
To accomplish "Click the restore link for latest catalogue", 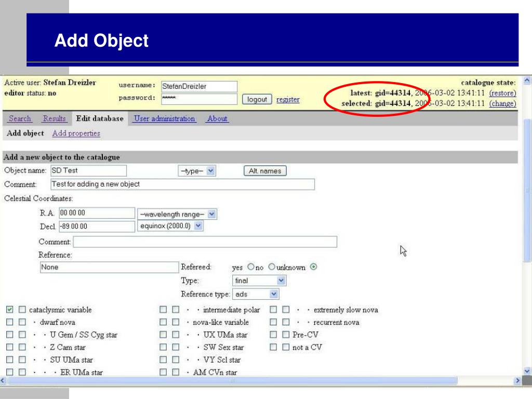I will tap(502, 93).
